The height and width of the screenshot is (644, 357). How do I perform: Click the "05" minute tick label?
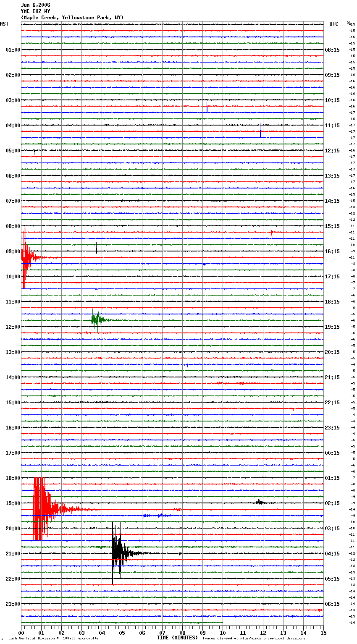click(x=122, y=632)
